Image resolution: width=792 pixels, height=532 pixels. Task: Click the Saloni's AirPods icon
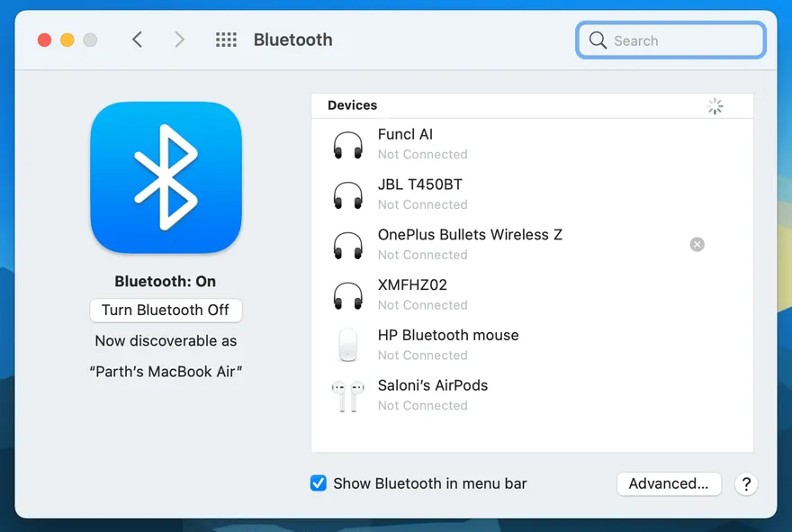(x=347, y=395)
